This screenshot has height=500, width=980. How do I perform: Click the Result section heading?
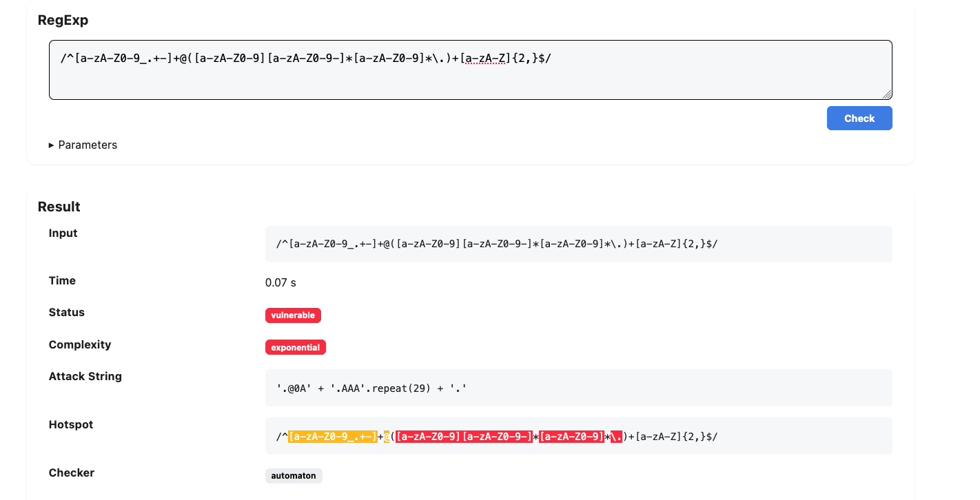click(59, 207)
